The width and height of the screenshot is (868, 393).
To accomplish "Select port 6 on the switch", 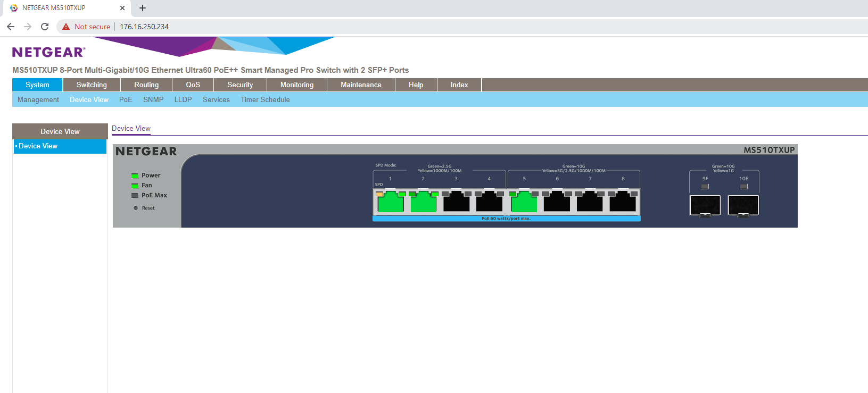I will coord(557,202).
